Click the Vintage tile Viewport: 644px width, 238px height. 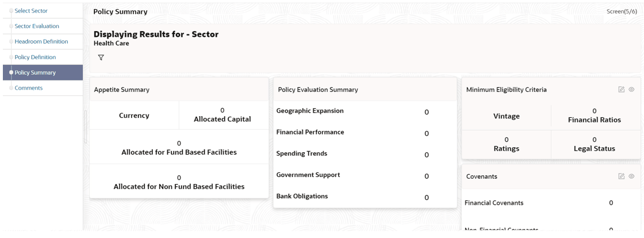(507, 116)
